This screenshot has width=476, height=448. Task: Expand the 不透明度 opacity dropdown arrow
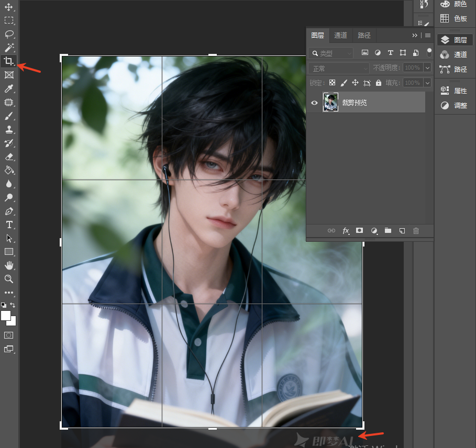[x=427, y=68]
